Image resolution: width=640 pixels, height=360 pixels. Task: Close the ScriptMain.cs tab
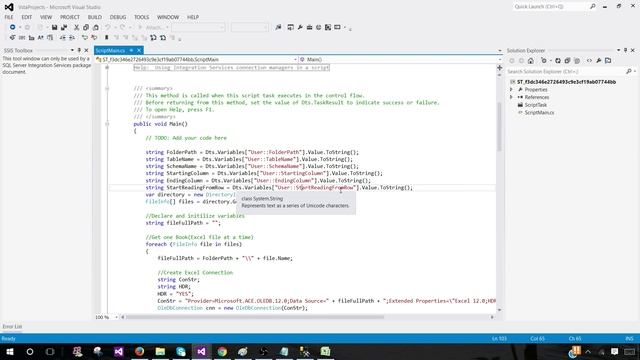139,50
